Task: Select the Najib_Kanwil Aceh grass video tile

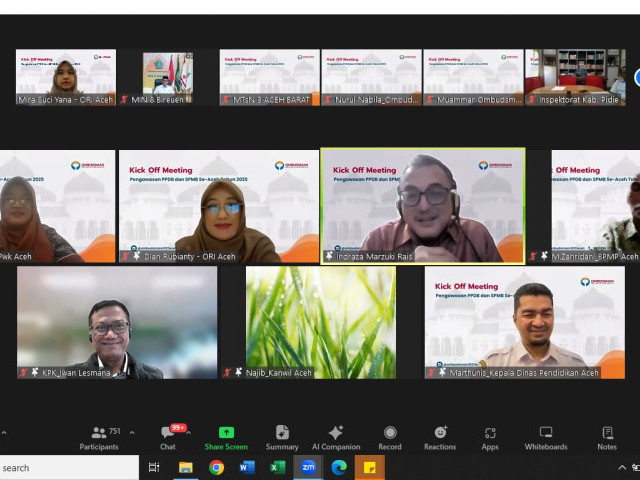Action: [x=320, y=322]
